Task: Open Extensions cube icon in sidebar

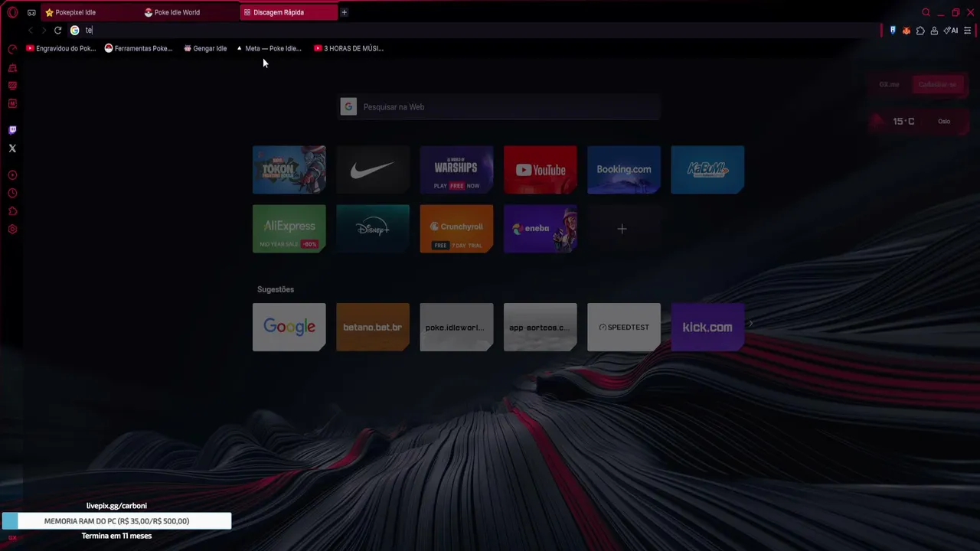Action: [12, 211]
